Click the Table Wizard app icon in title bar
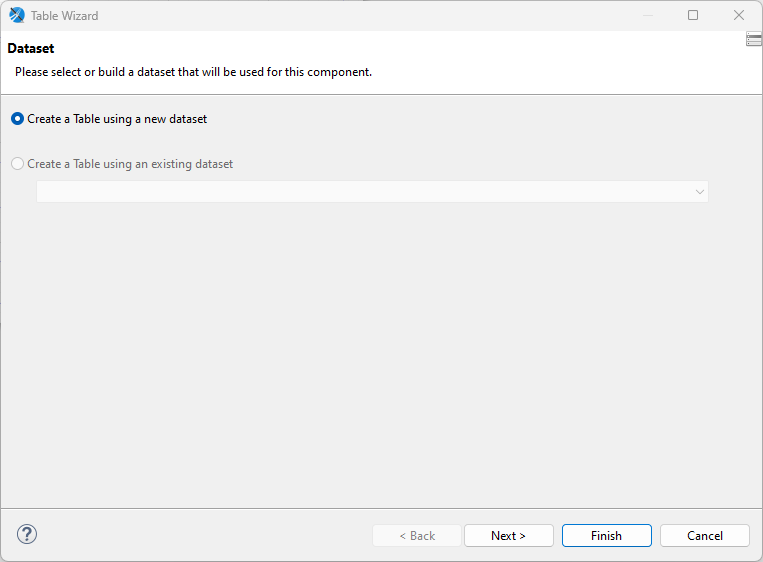The height and width of the screenshot is (562, 763). 17,15
